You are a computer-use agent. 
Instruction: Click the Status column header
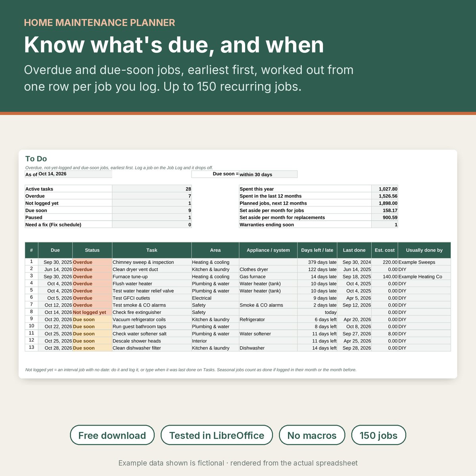92,250
